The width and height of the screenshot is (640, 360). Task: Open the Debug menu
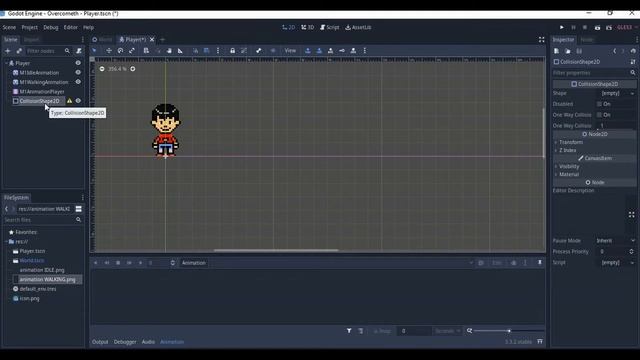51,27
